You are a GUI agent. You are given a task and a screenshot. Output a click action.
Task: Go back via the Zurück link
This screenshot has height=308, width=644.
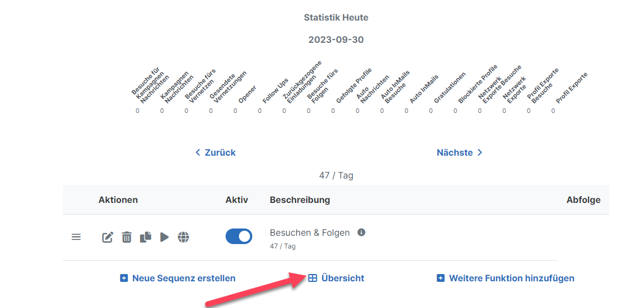tap(216, 152)
